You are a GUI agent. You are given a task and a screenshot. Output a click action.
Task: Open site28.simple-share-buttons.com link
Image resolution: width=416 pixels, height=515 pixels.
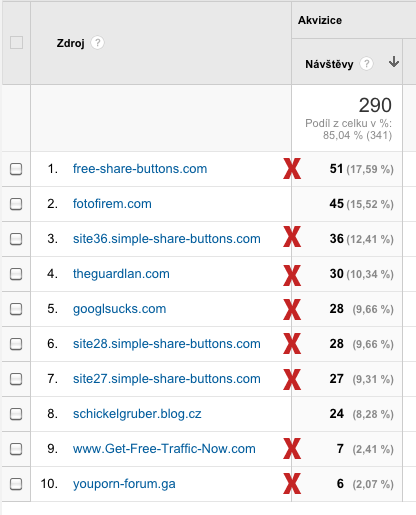[x=167, y=344]
